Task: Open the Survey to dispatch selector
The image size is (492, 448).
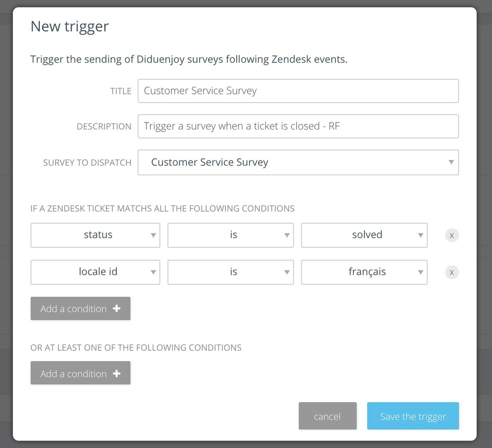Action: [x=298, y=162]
